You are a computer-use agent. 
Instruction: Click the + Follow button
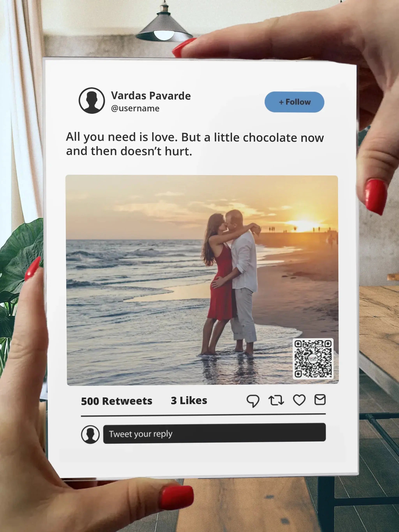pyautogui.click(x=294, y=102)
